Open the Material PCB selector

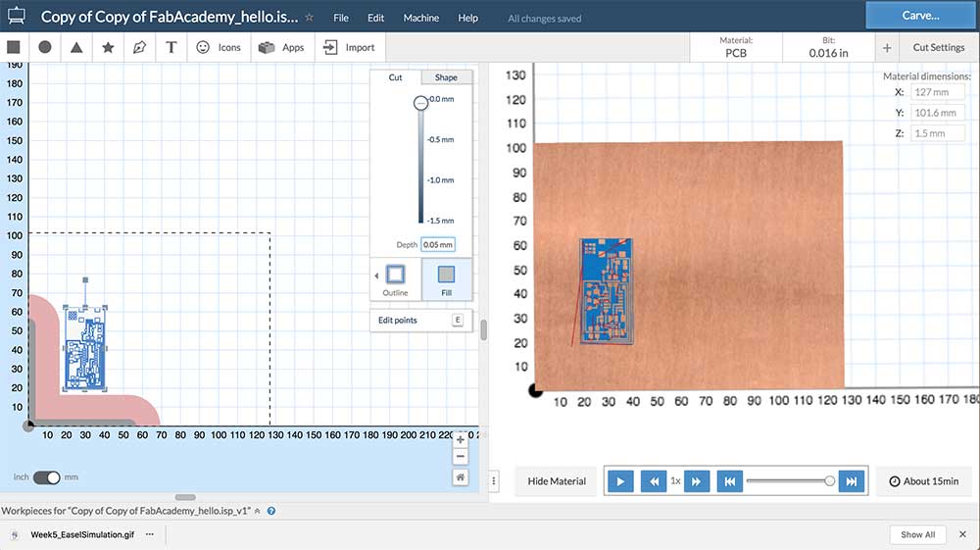[x=736, y=47]
